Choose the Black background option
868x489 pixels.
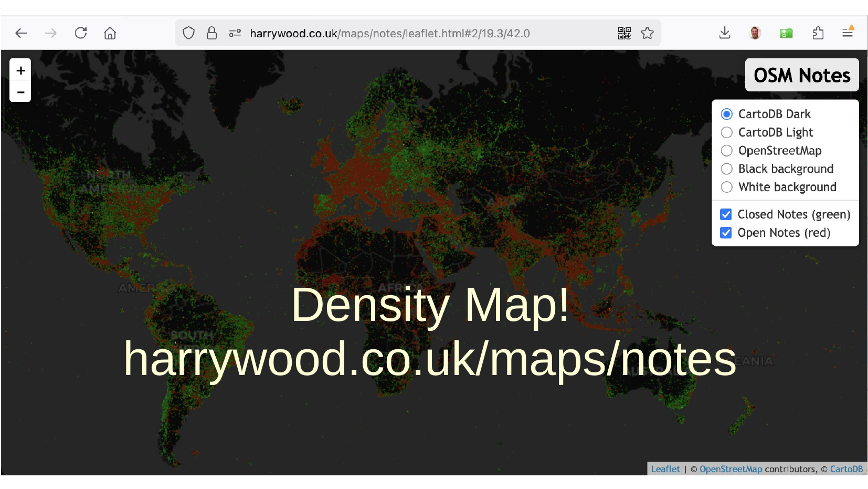coord(727,169)
